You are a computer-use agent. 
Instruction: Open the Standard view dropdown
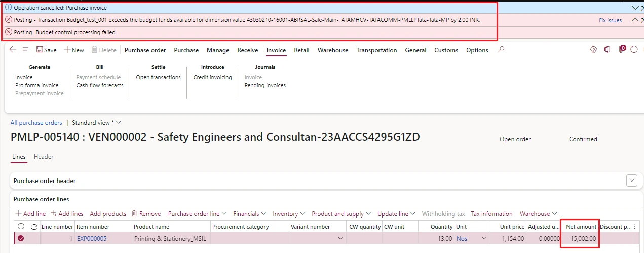(97, 123)
